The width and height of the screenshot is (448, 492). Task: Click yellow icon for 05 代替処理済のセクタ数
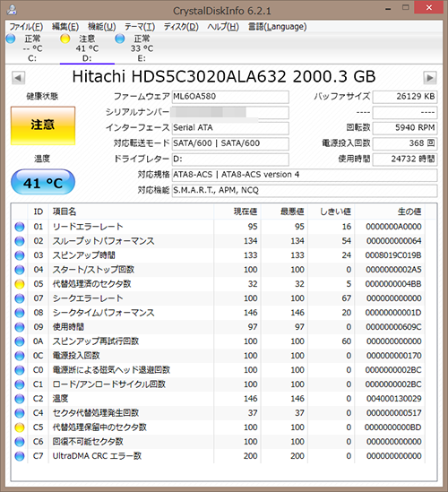[20, 284]
